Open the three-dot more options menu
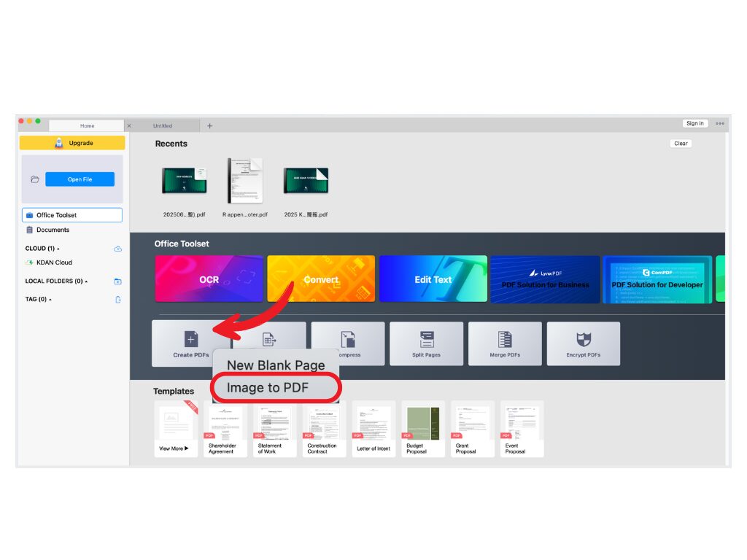This screenshot has height=560, width=747. [x=720, y=124]
